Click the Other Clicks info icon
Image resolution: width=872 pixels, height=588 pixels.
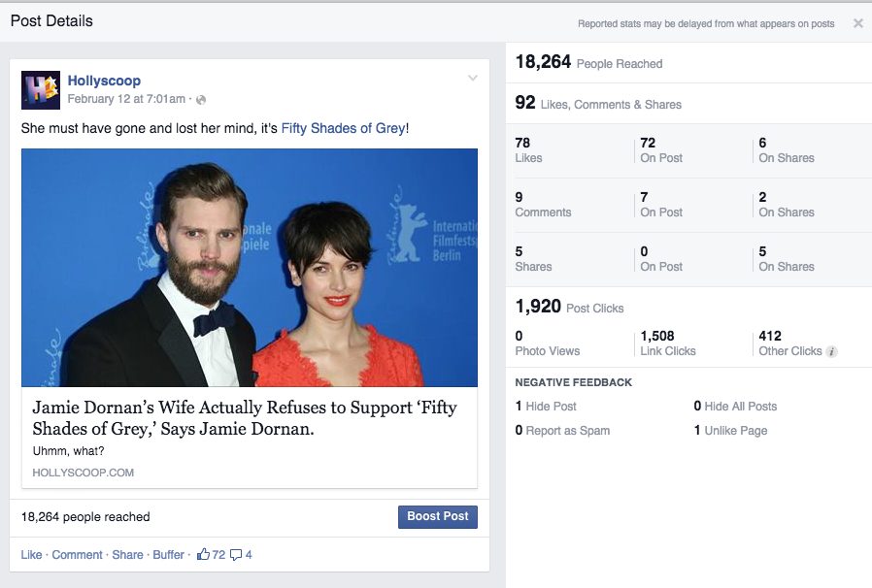[x=831, y=352]
